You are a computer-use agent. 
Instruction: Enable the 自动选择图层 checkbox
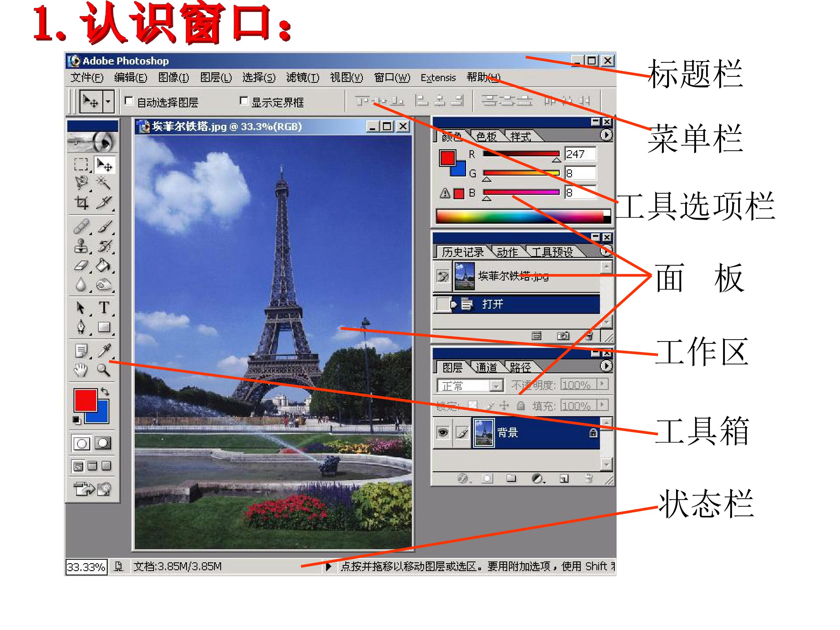[x=129, y=101]
